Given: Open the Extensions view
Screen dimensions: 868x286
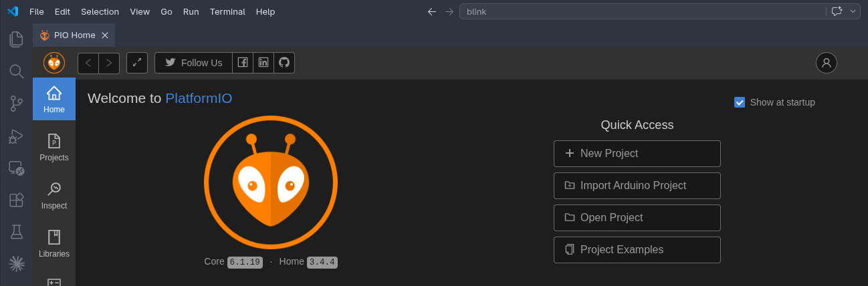Looking at the screenshot, I should click(17, 200).
